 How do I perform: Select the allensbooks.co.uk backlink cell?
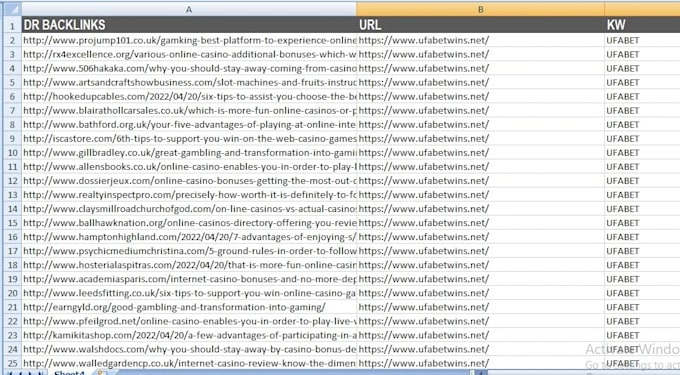click(x=189, y=166)
